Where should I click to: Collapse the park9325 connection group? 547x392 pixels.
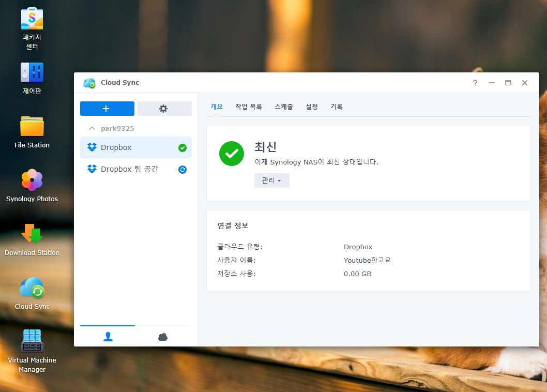tap(92, 128)
